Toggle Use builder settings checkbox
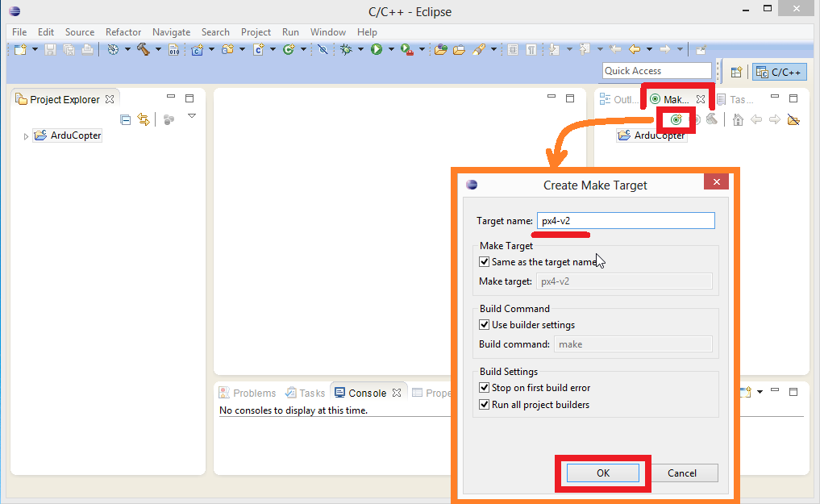 pos(485,325)
